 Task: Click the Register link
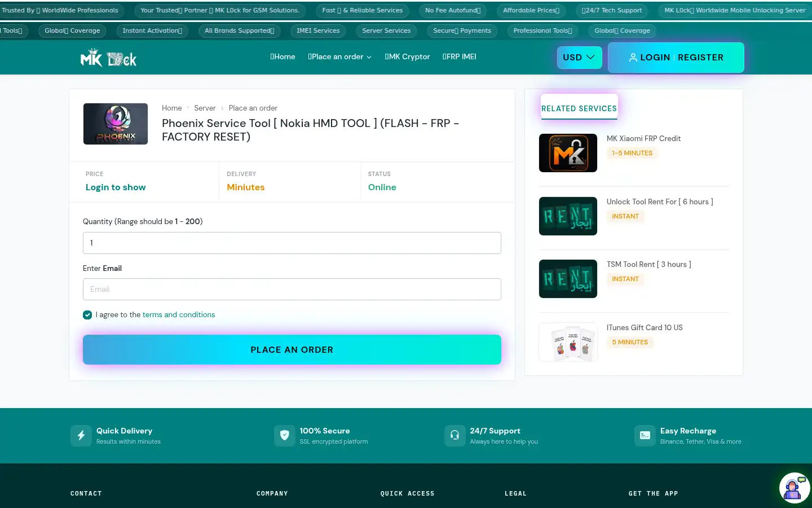tap(700, 58)
